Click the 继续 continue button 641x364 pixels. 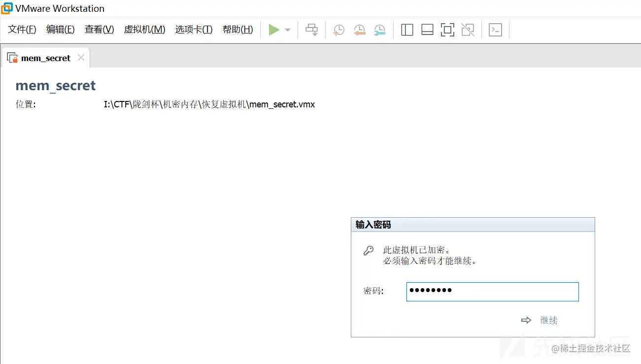pos(549,320)
